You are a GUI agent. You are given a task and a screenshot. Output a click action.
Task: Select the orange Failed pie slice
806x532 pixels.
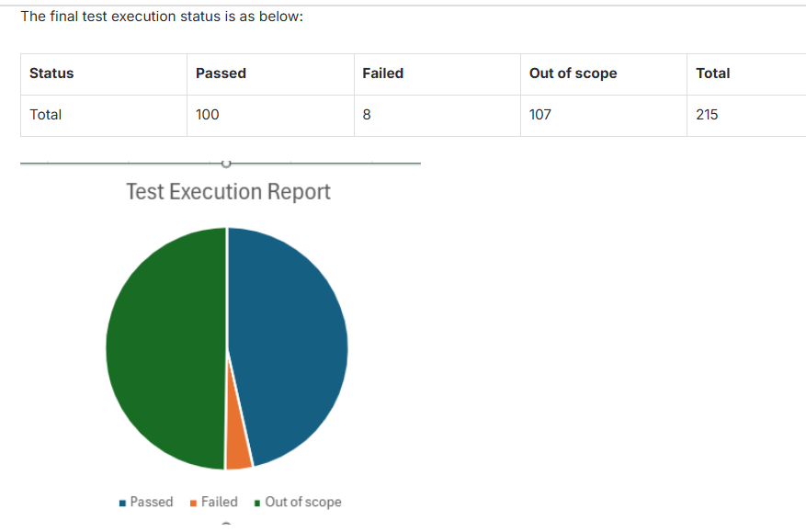point(237,449)
